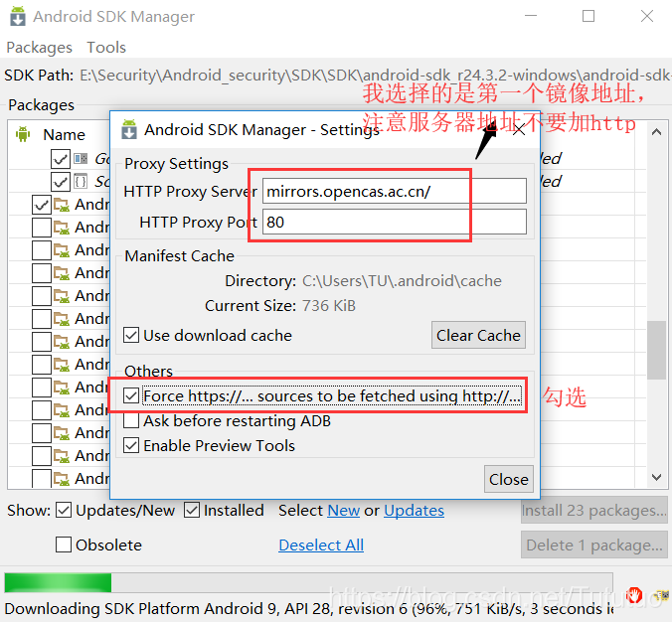Click the folder icon of the checked Andr row
This screenshot has height=622, width=672.
tap(62, 205)
